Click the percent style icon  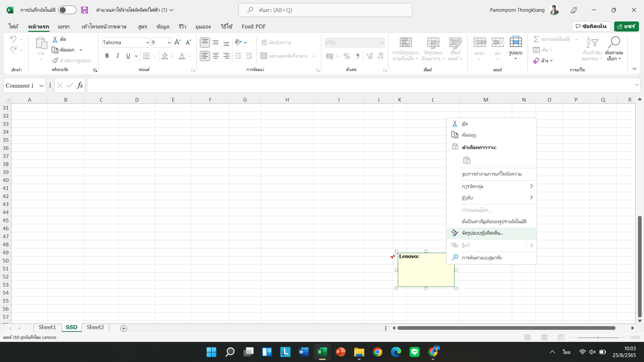(x=347, y=56)
